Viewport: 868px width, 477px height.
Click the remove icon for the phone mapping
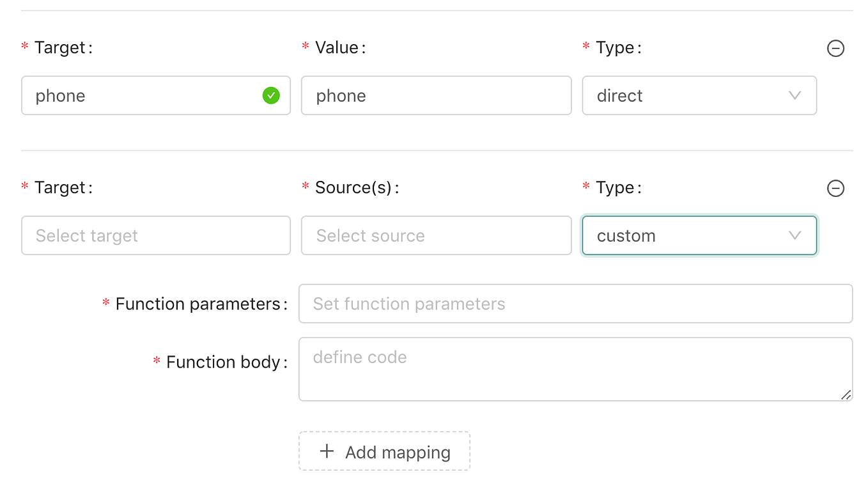click(x=836, y=48)
